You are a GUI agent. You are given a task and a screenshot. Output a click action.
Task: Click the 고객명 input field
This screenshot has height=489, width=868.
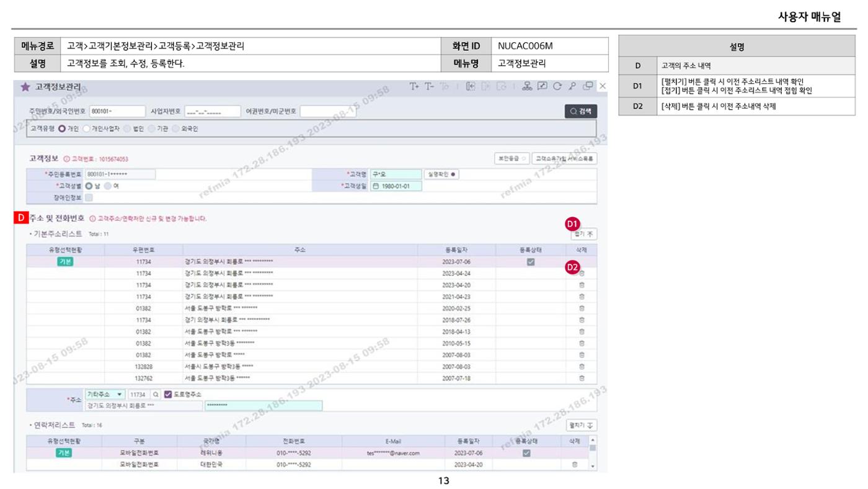[x=396, y=174]
